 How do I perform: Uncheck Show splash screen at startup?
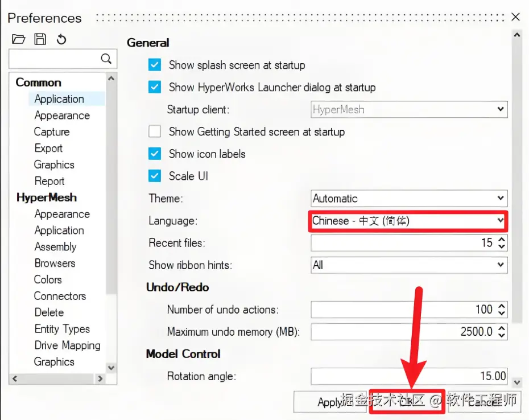(155, 65)
